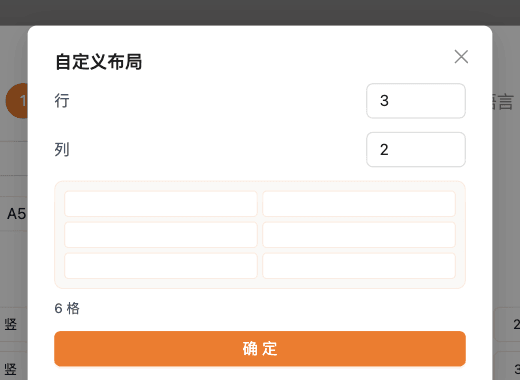Click the 自定义布局 dialog title
The image size is (520, 380).
(99, 62)
